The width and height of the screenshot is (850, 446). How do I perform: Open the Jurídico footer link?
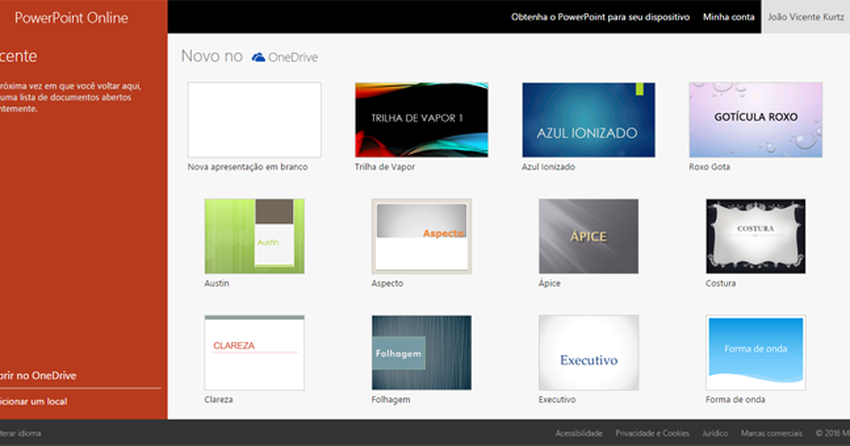(x=715, y=433)
